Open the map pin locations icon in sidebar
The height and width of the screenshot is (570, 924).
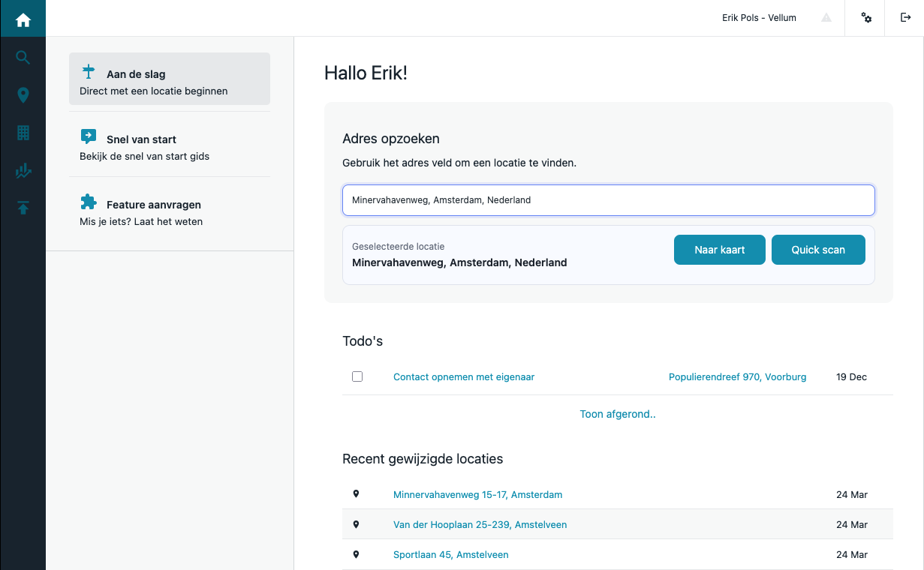click(23, 95)
